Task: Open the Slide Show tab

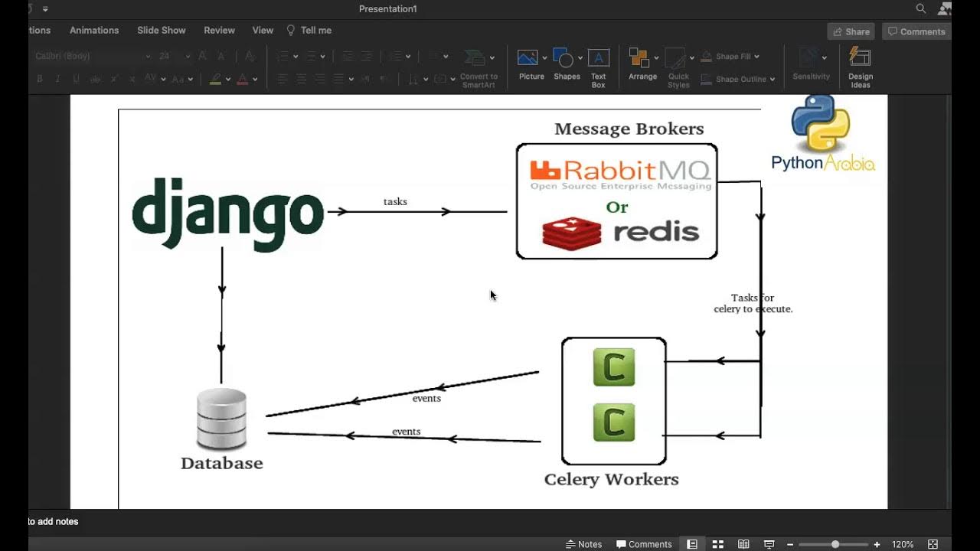Action: pyautogui.click(x=162, y=31)
